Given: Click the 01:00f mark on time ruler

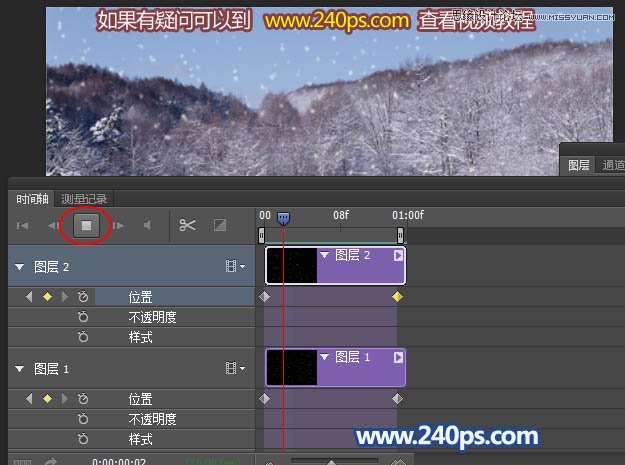Looking at the screenshot, I should (408, 215).
